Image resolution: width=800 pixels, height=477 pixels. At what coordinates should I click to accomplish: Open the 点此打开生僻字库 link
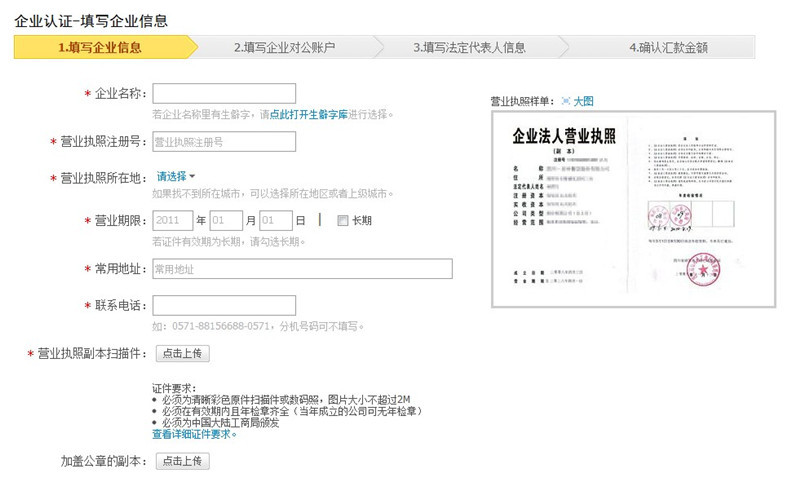(x=309, y=115)
